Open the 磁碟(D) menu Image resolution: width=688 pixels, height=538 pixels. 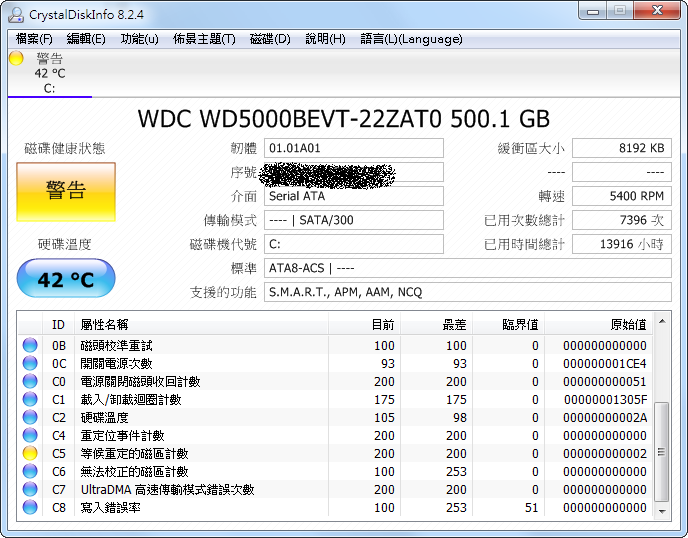pyautogui.click(x=270, y=39)
